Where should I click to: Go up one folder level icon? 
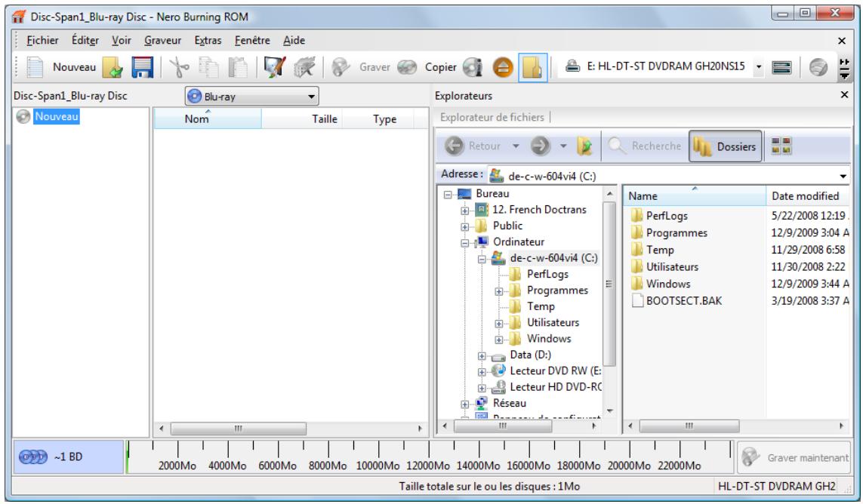[584, 146]
